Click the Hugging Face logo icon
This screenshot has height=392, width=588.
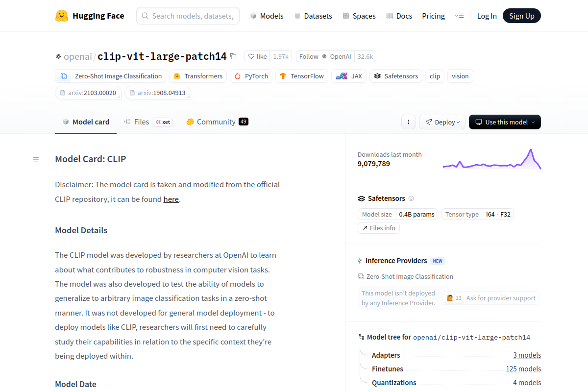pyautogui.click(x=62, y=16)
